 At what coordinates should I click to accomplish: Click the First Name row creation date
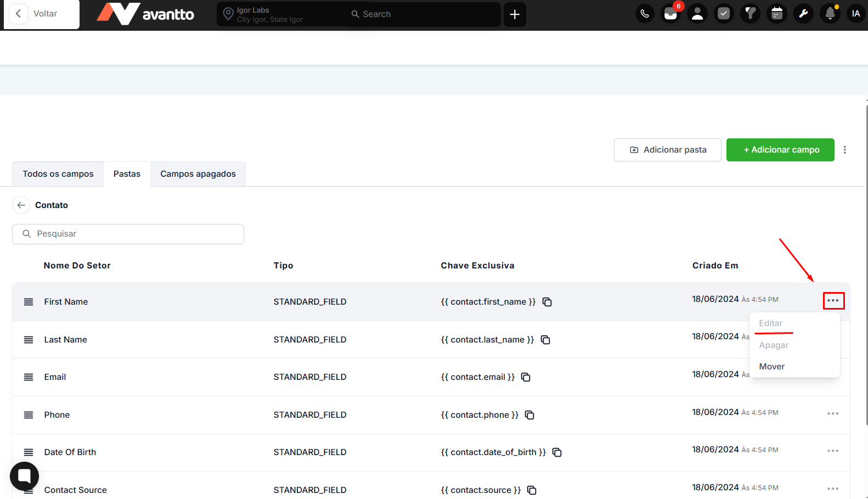735,299
